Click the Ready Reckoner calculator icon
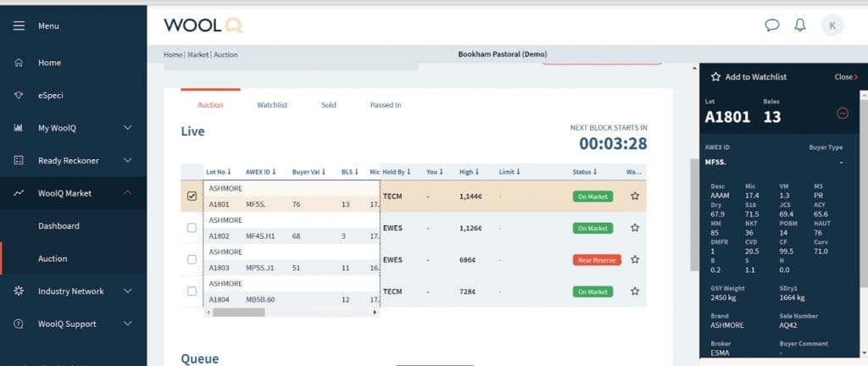Image resolution: width=868 pixels, height=366 pixels. click(19, 160)
